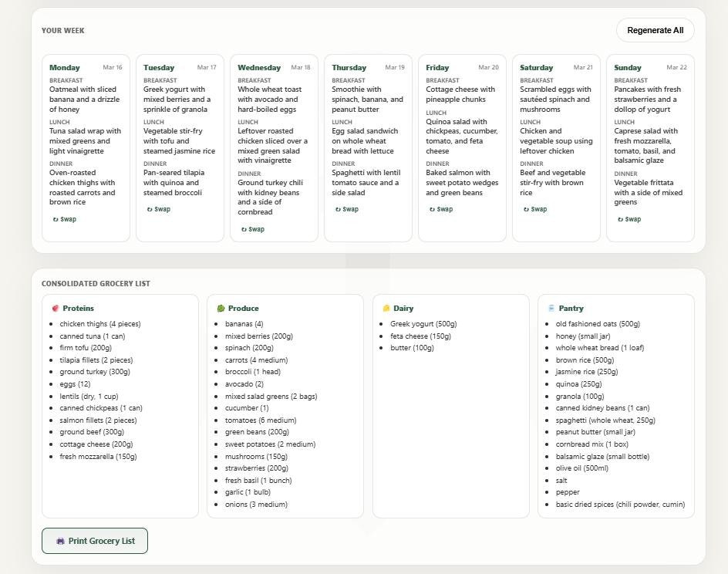Select the Saturday day heading
Image resolution: width=728 pixels, height=574 pixels.
(x=536, y=68)
